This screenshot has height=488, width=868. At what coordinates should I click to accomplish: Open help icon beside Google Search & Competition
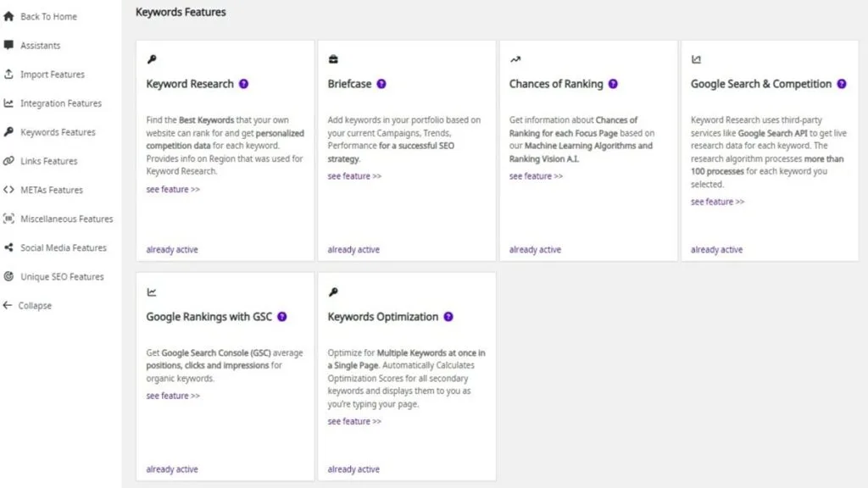coord(842,84)
